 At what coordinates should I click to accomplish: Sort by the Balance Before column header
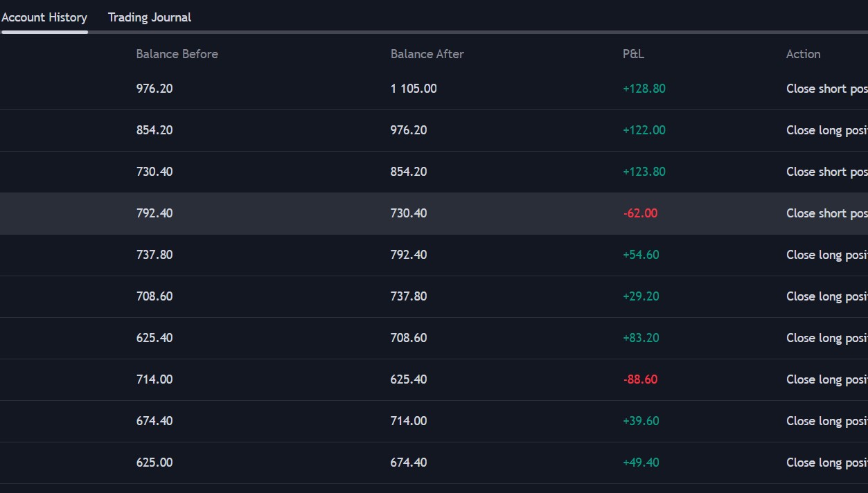pos(177,54)
